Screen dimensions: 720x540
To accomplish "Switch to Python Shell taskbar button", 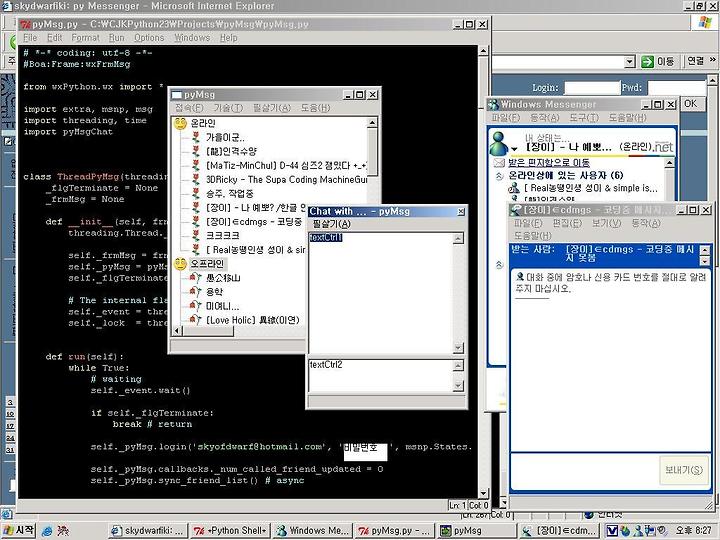I will coord(231,531).
